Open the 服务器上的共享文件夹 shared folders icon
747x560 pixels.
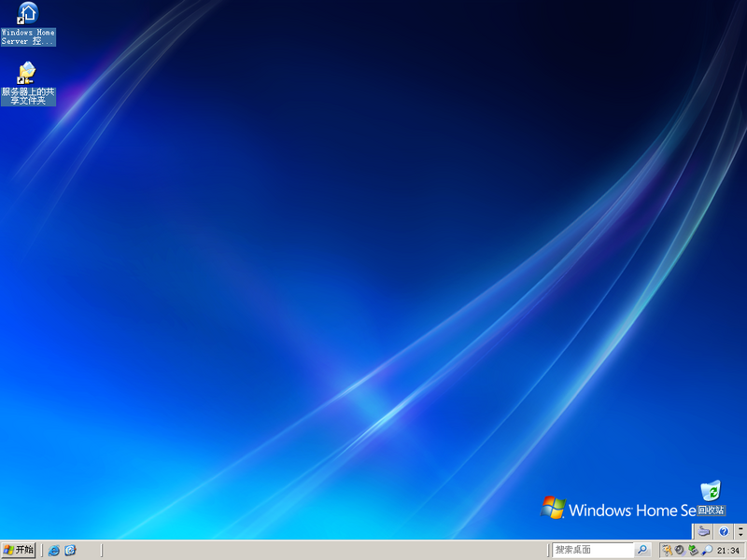[x=26, y=75]
